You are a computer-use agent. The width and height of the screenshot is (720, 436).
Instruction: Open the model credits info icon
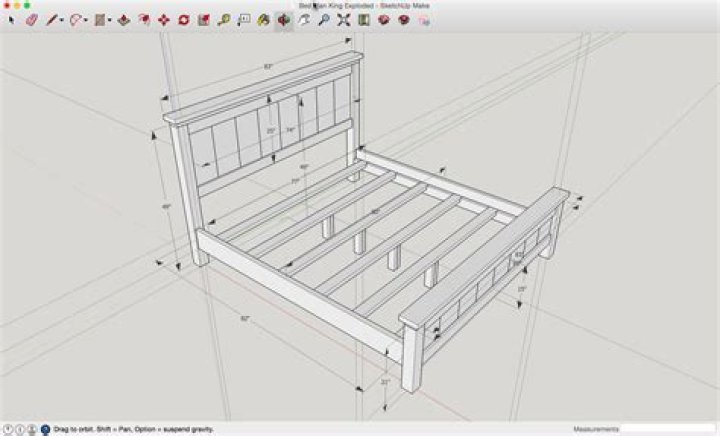pos(20,430)
